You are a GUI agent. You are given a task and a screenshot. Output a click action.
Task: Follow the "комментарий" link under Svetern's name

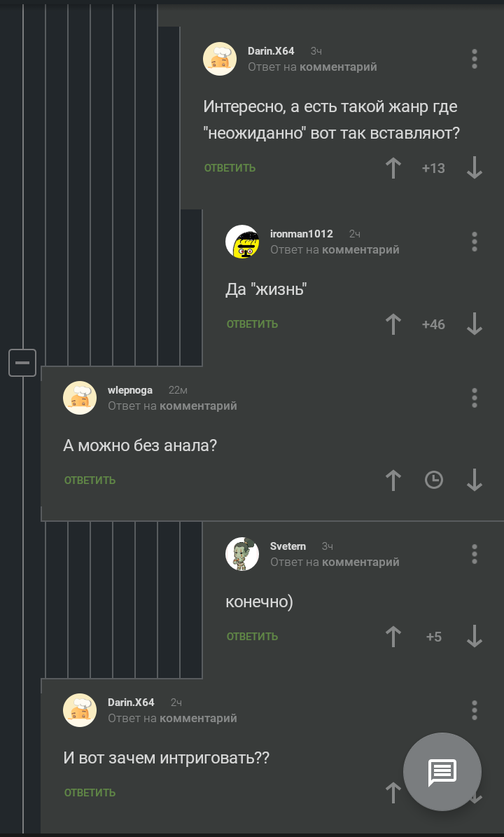click(360, 562)
